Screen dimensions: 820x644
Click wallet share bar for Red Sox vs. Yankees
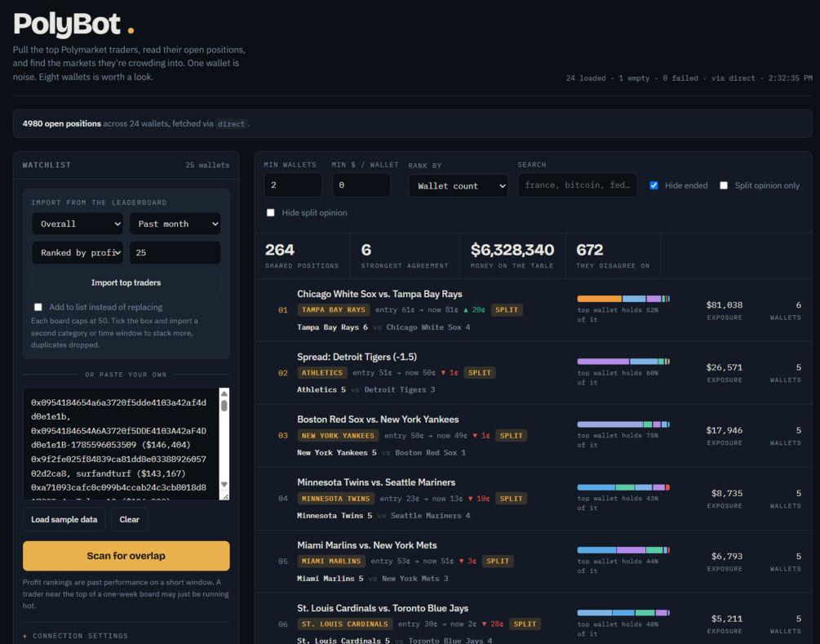click(x=623, y=424)
